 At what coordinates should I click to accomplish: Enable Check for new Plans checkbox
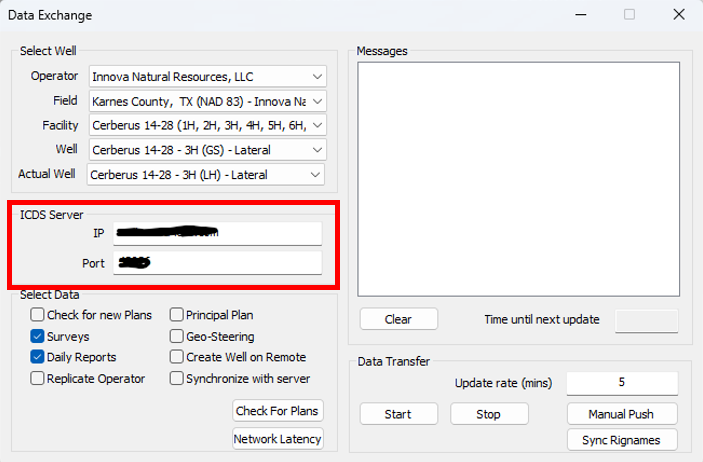point(38,315)
